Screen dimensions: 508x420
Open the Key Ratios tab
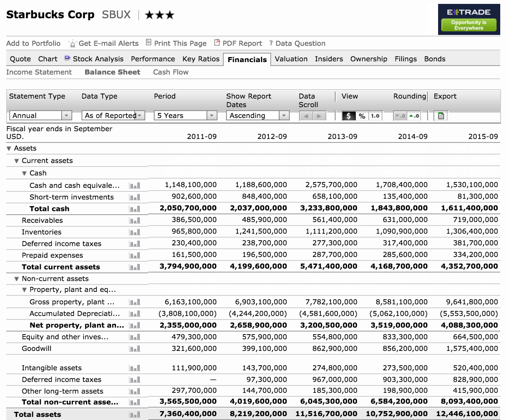click(x=201, y=59)
